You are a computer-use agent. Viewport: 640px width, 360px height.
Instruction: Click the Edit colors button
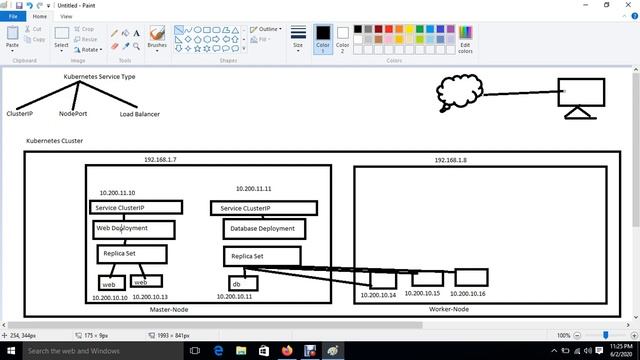pyautogui.click(x=465, y=39)
